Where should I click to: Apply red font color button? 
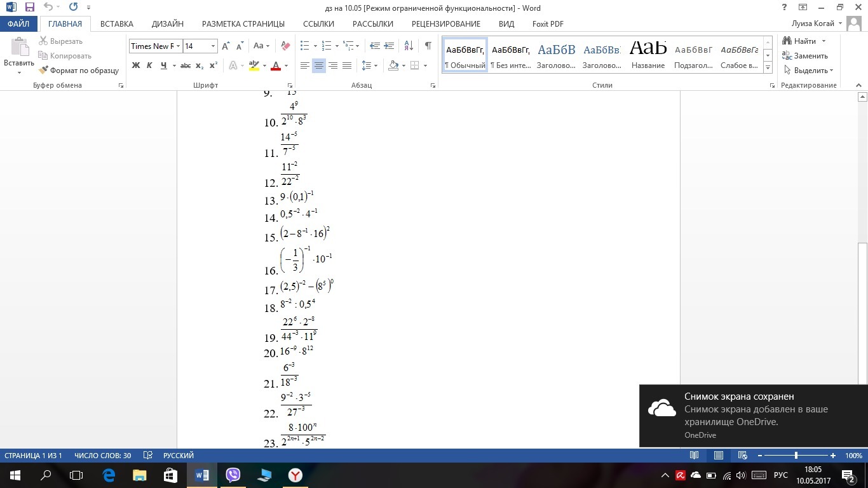click(x=276, y=65)
